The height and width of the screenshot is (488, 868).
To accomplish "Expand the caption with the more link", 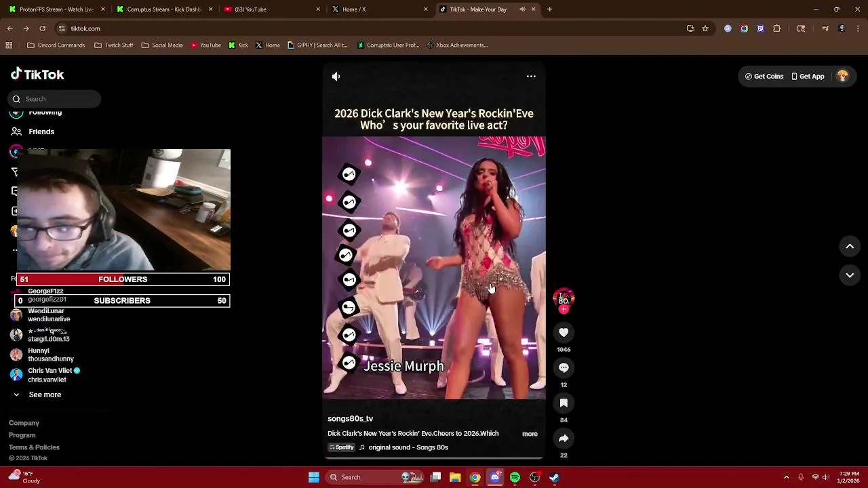I will (530, 434).
